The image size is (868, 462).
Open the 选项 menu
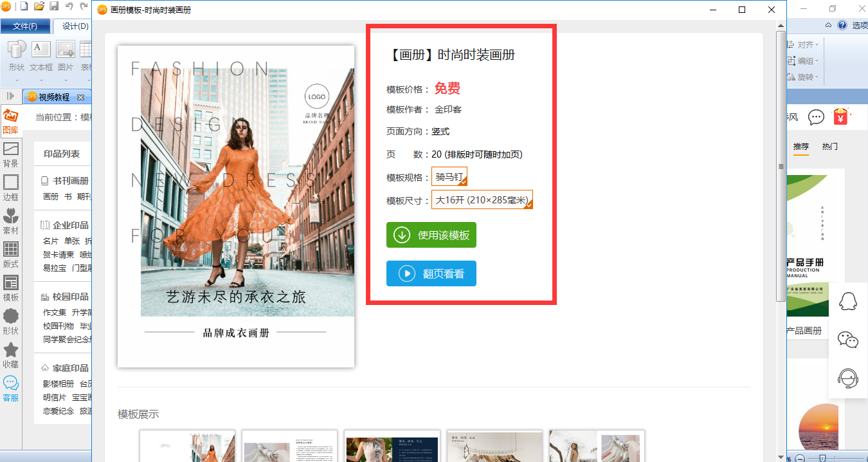tap(859, 25)
